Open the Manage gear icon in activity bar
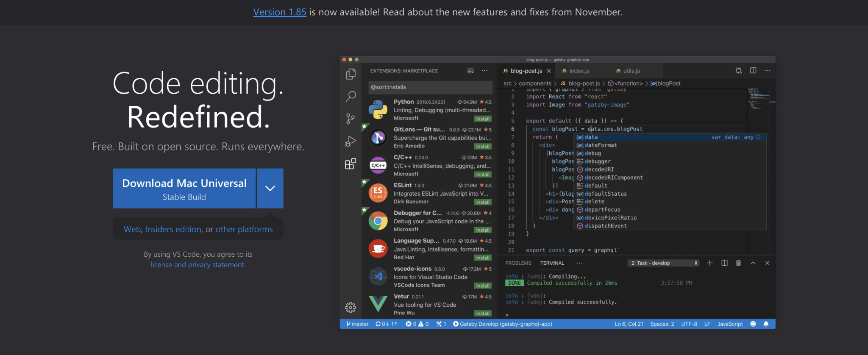868x355 pixels. pos(351,307)
